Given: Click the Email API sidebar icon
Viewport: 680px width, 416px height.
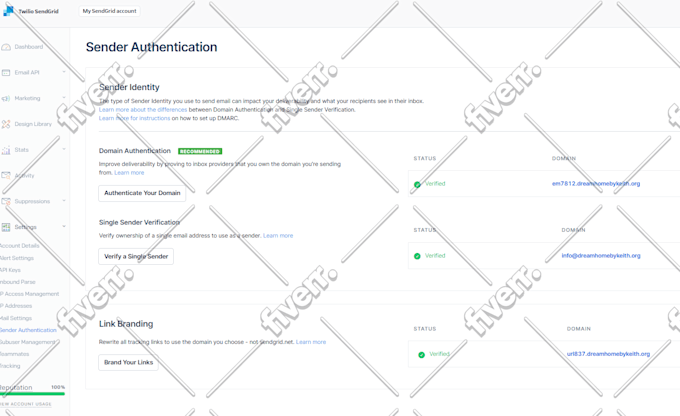Looking at the screenshot, I should click(6, 72).
